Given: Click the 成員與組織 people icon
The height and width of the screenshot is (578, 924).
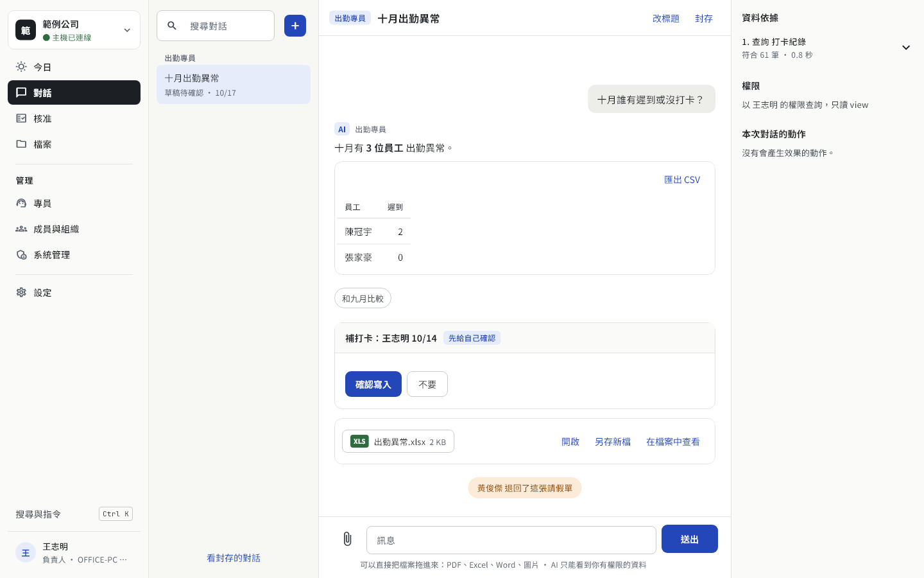Looking at the screenshot, I should click(21, 229).
